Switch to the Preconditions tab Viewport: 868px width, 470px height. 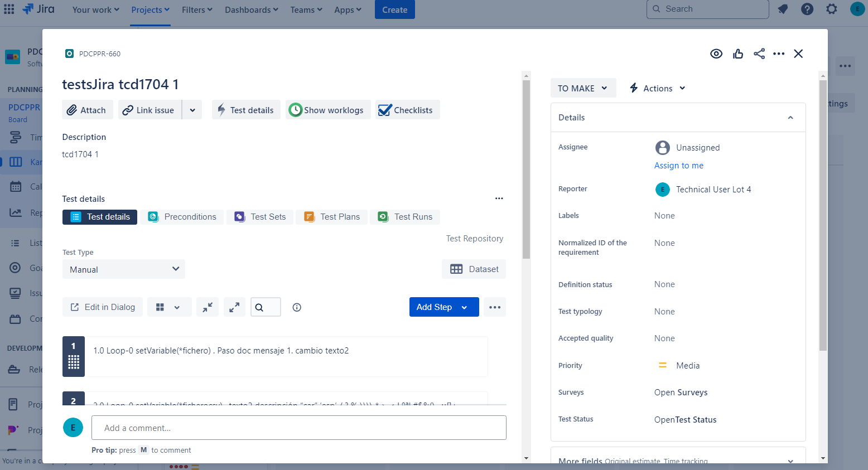pyautogui.click(x=182, y=217)
